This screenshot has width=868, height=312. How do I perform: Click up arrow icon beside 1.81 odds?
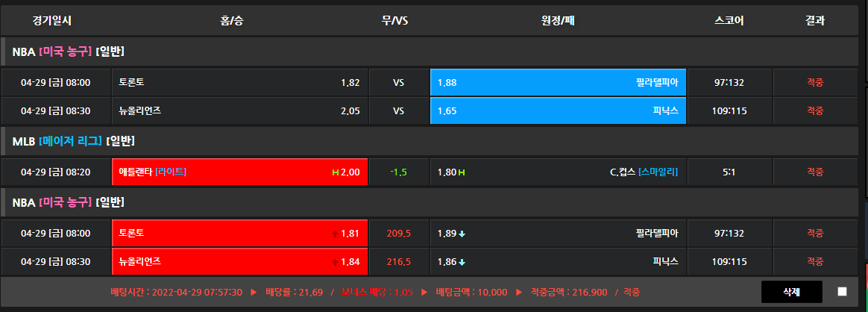pos(336,234)
